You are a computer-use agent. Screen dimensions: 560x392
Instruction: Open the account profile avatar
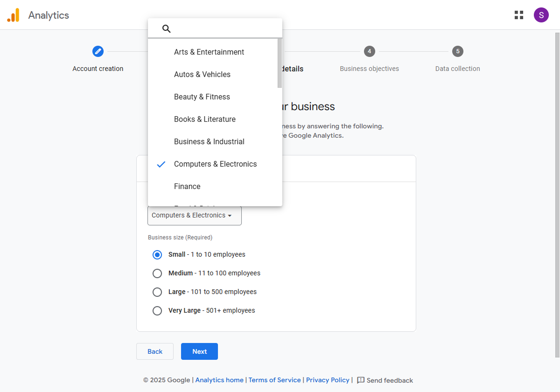click(x=541, y=14)
